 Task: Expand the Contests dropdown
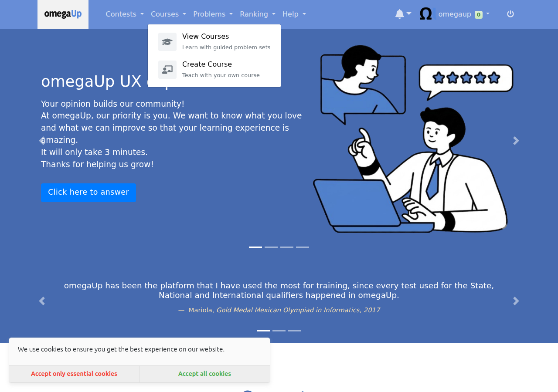(x=125, y=14)
